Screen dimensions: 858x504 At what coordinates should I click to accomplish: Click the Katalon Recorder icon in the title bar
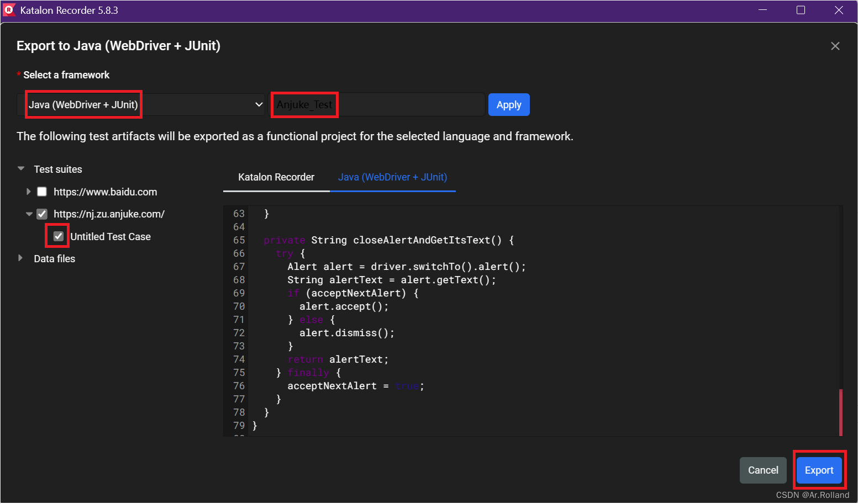[x=9, y=9]
